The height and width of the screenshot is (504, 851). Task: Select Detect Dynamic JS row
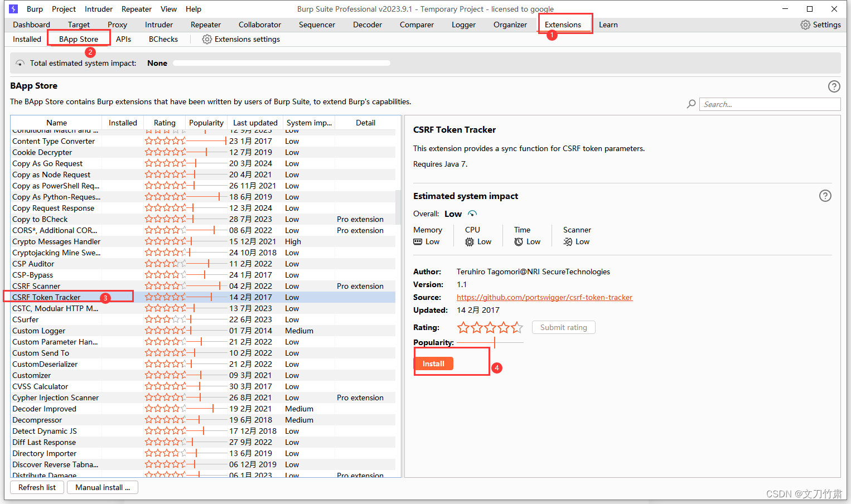coord(203,431)
